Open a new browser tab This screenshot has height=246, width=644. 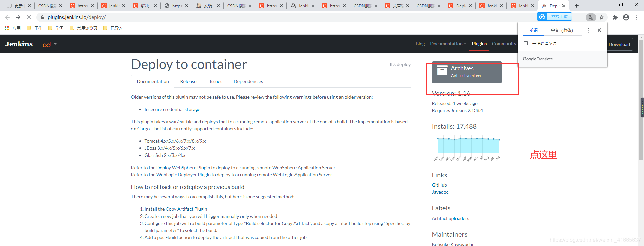[577, 6]
